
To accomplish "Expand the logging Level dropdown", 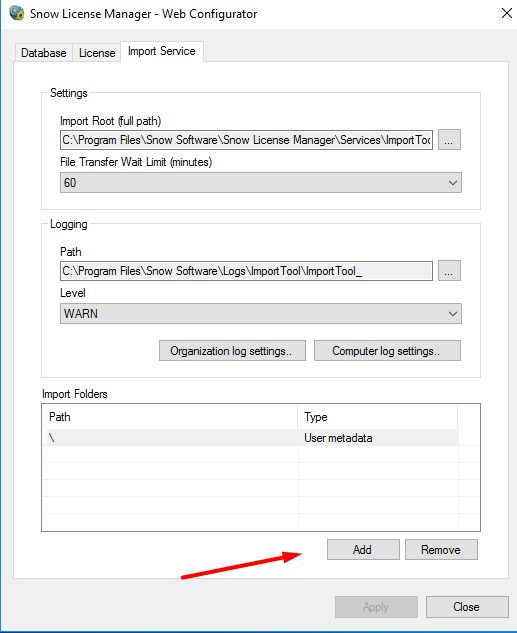I will click(261, 314).
